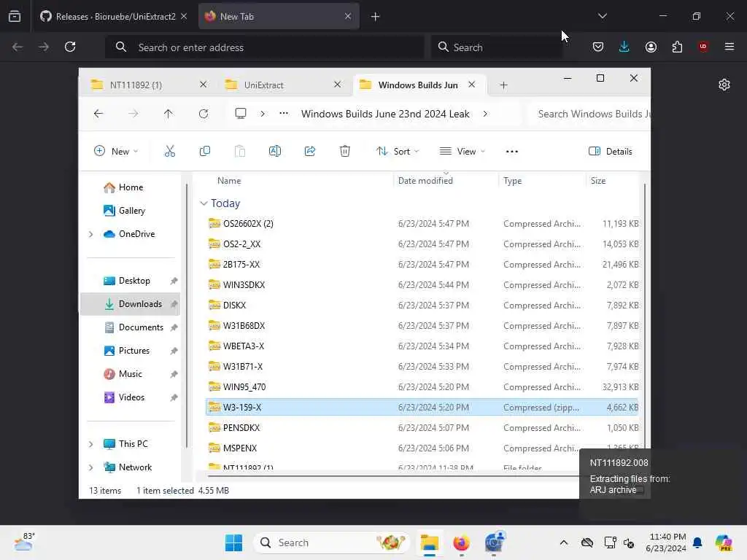This screenshot has height=560, width=747.
Task: Sort by the Size column header
Action: point(598,181)
